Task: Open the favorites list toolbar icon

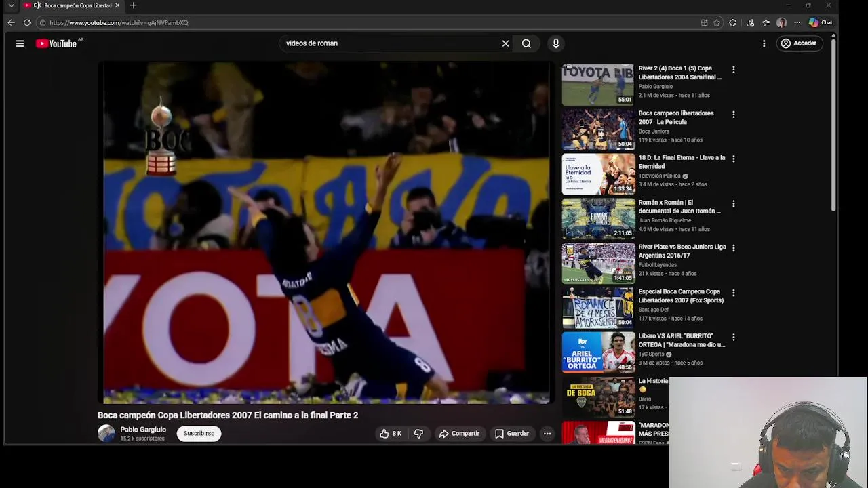Action: 766,22
